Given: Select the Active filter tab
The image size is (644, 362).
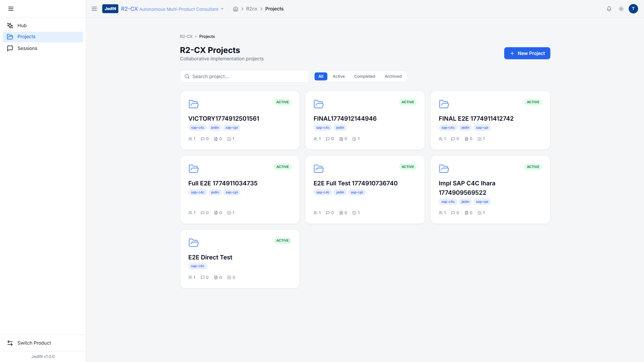Looking at the screenshot, I should tap(338, 76).
